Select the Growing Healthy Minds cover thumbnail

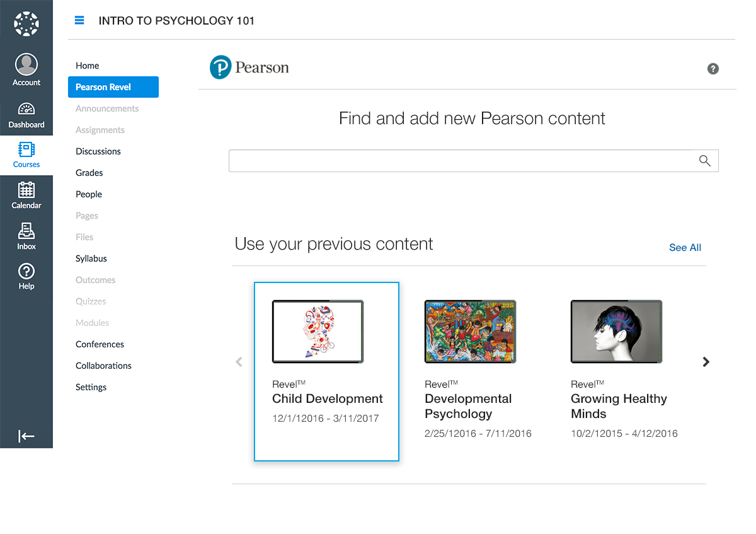click(x=617, y=332)
